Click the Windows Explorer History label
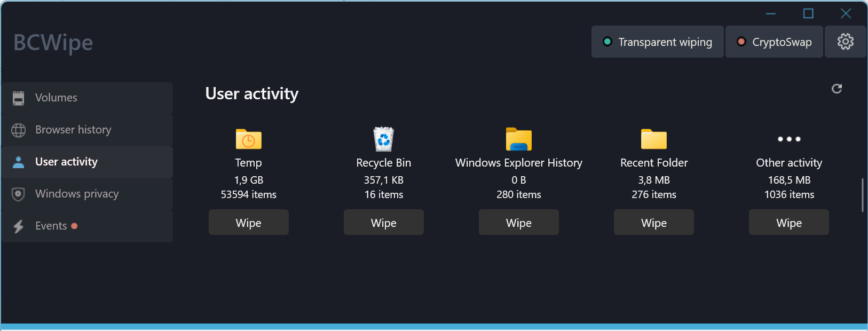Screen dimensions: 868x331 point(519,163)
